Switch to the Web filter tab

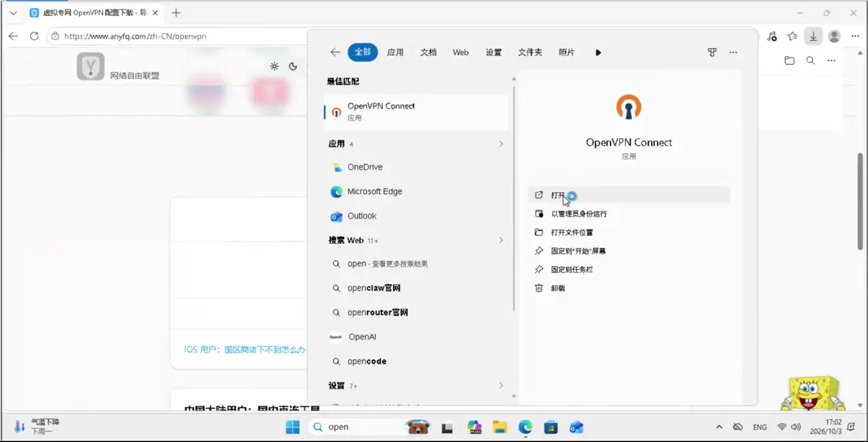(x=461, y=52)
